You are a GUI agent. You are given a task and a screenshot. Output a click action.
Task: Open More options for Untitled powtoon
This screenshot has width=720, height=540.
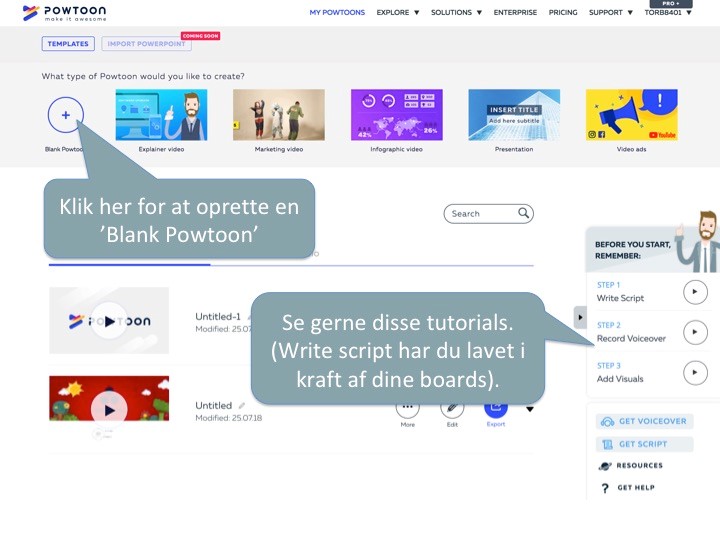(407, 408)
